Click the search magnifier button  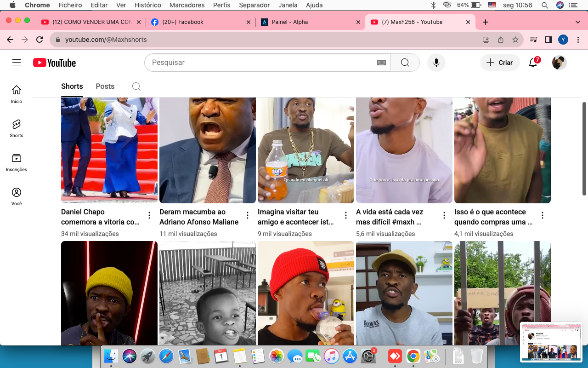coord(405,63)
